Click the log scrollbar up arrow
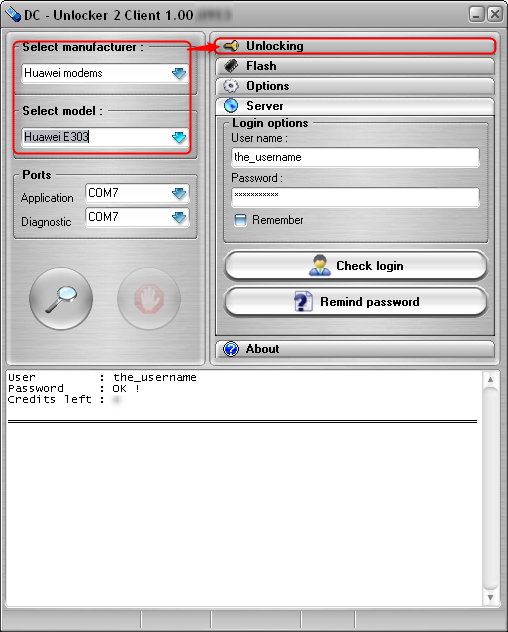508x632 pixels. 490,379
